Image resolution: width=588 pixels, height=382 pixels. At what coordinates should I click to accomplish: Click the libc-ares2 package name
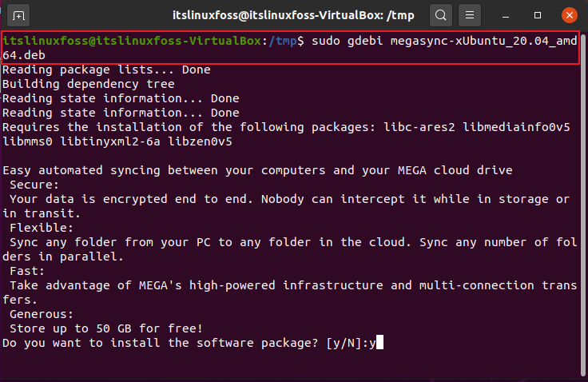[x=419, y=127]
